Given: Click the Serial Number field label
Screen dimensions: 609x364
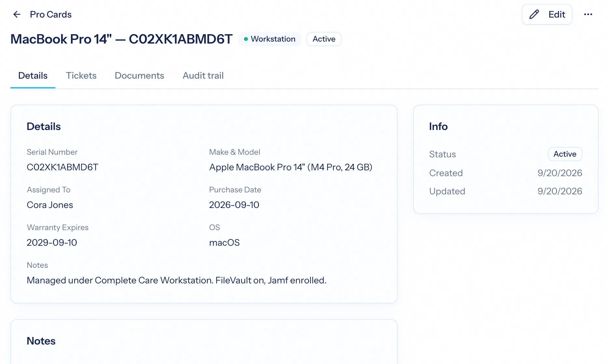Looking at the screenshot, I should point(52,152).
